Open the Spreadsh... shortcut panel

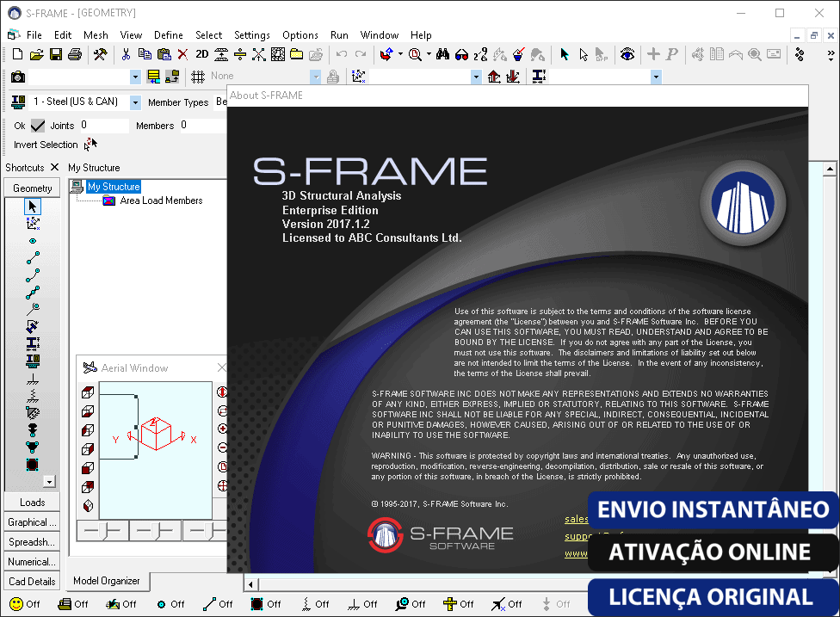click(x=32, y=542)
